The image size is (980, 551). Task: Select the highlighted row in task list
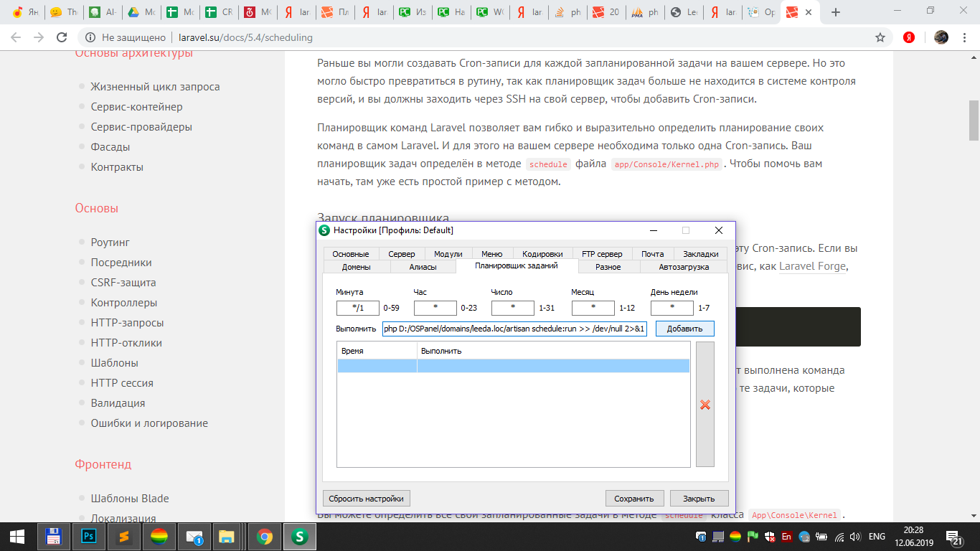click(x=514, y=366)
